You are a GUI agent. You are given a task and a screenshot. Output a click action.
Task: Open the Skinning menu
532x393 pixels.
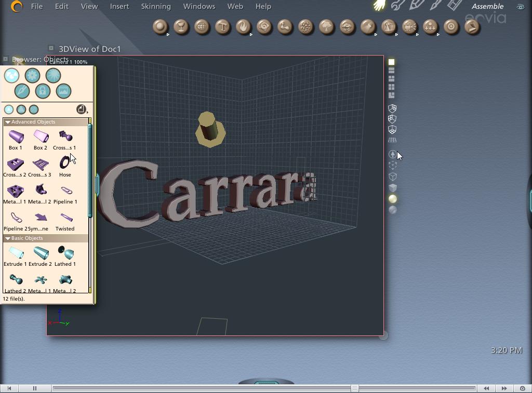click(x=156, y=6)
